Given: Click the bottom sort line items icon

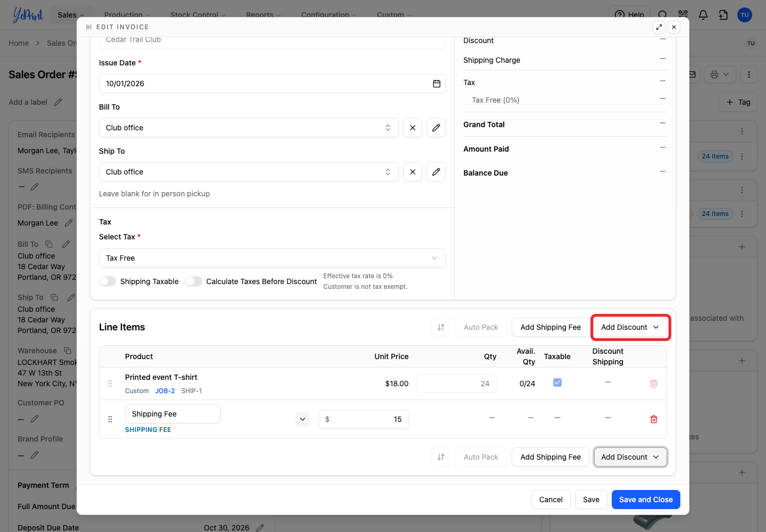Looking at the screenshot, I should 441,457.
